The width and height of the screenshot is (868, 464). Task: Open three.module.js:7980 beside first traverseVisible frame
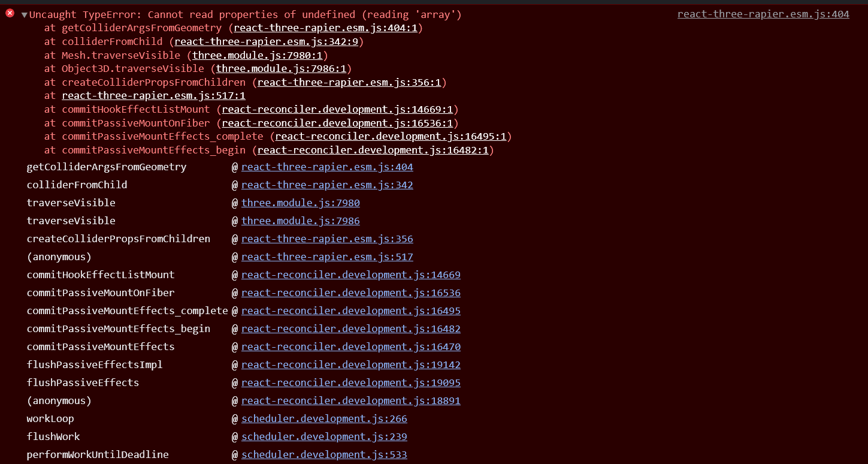coord(300,203)
